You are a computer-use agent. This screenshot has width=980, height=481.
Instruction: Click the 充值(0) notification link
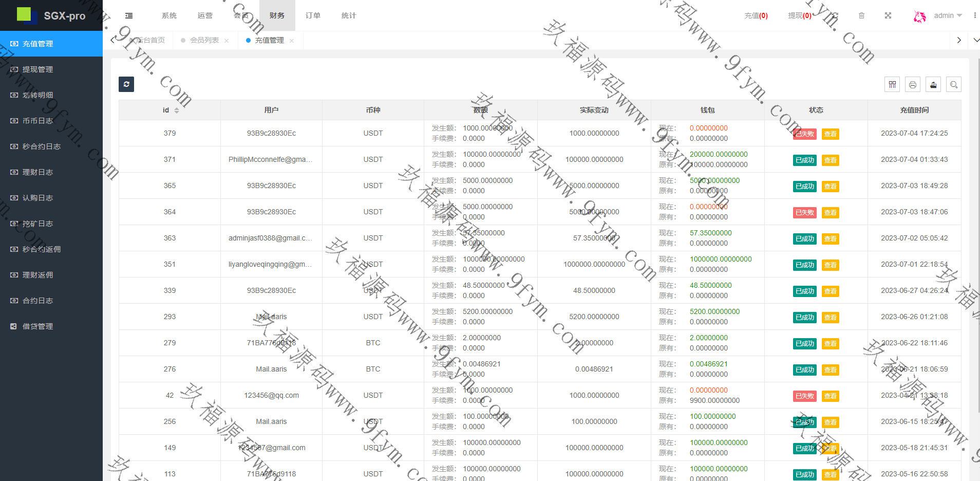click(x=756, y=15)
